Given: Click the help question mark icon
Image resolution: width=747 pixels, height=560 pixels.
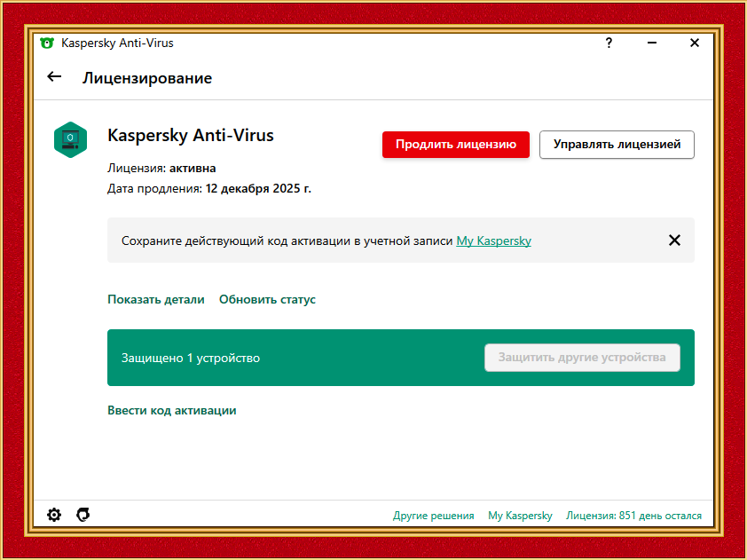Looking at the screenshot, I should [609, 43].
